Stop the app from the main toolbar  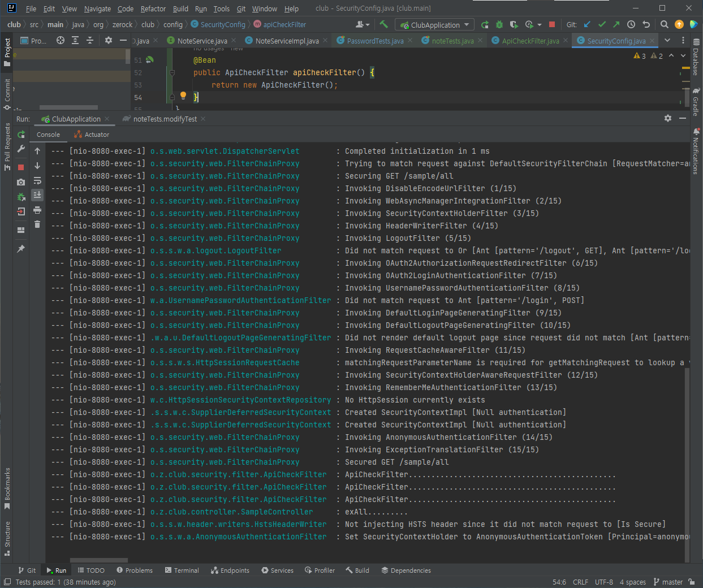point(552,24)
